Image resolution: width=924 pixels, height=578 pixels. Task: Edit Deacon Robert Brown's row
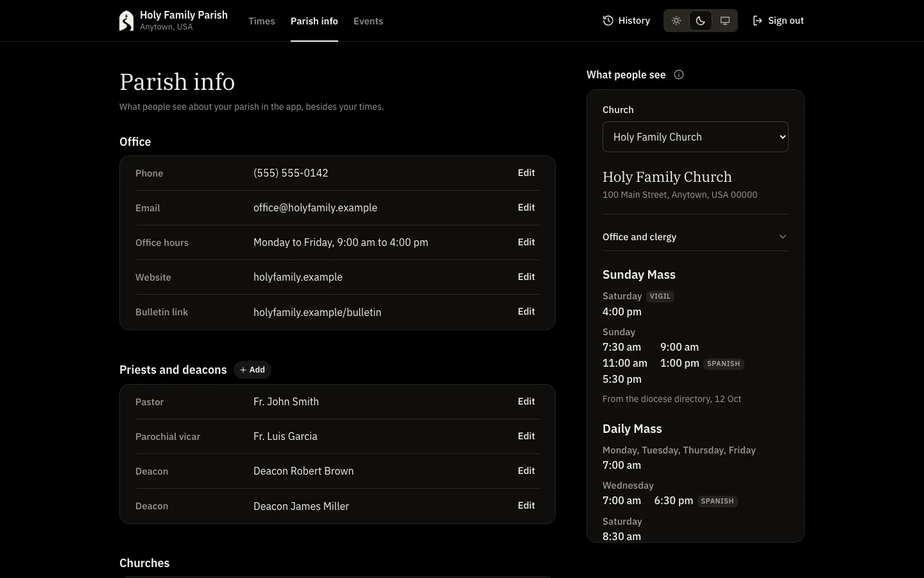[x=526, y=471]
